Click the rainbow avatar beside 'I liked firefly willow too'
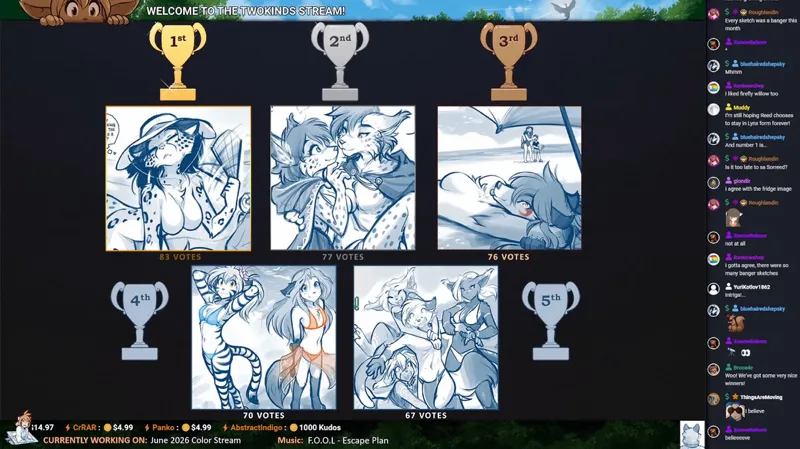The height and width of the screenshot is (449, 800). [713, 87]
